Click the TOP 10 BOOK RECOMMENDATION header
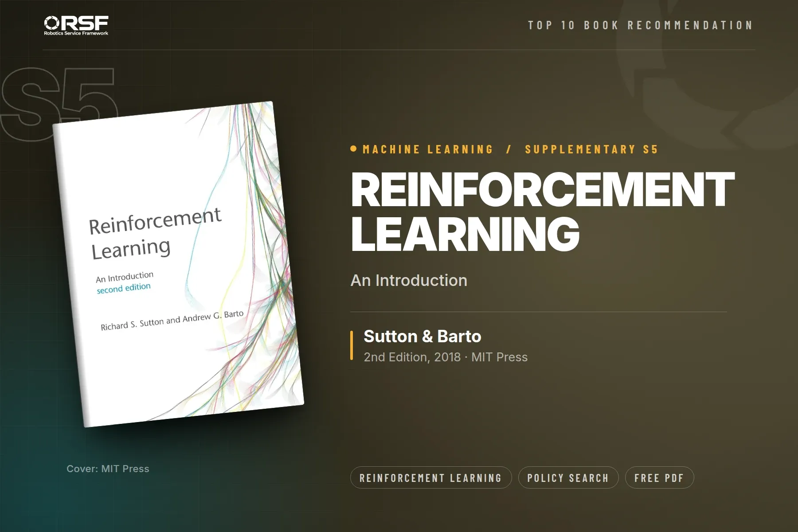This screenshot has height=532, width=798. (x=641, y=25)
